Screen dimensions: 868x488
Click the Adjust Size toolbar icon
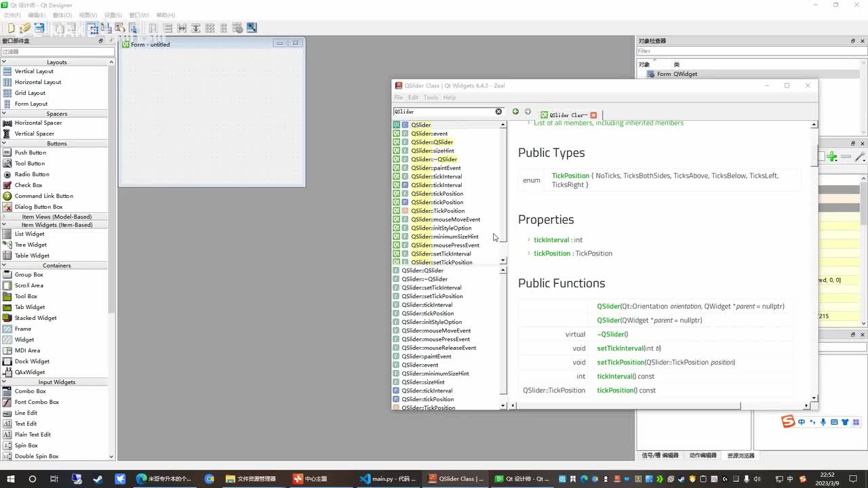(252, 28)
